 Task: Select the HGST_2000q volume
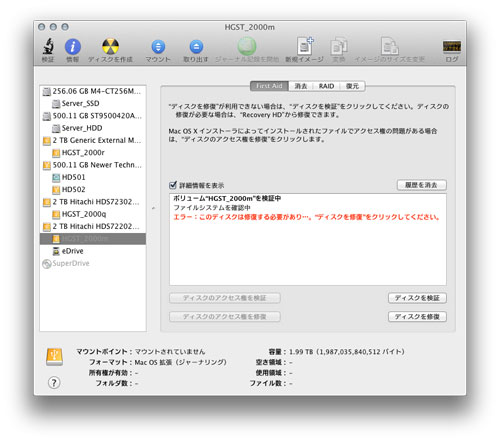point(93,214)
